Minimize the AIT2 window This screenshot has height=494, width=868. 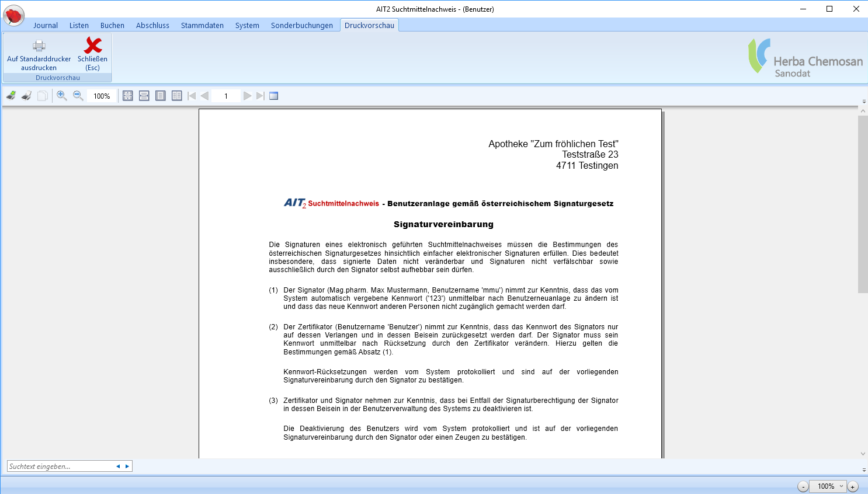(803, 9)
